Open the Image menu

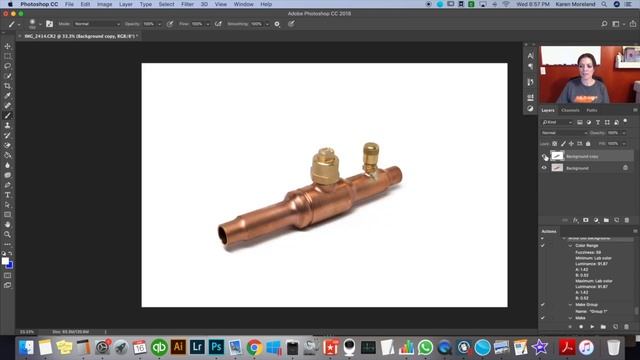(x=104, y=4)
